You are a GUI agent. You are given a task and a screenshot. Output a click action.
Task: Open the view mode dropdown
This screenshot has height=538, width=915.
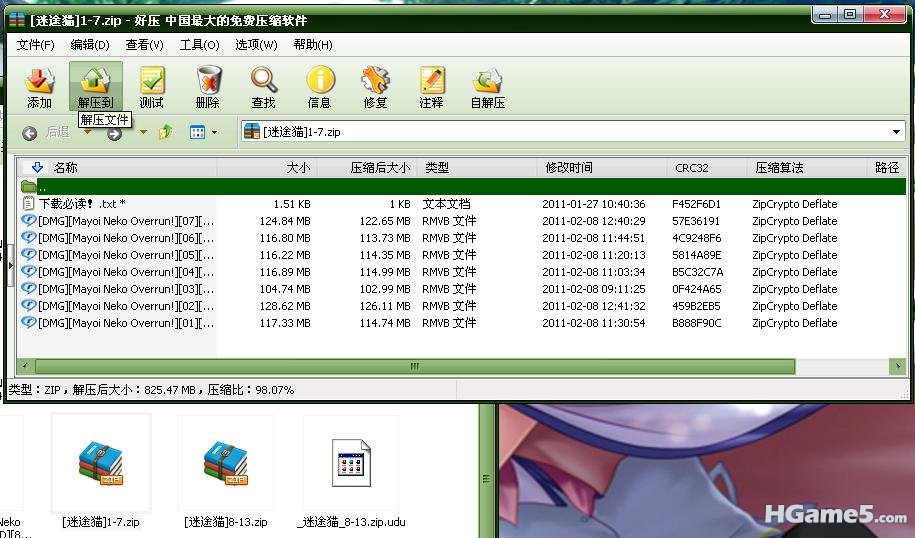pos(203,132)
